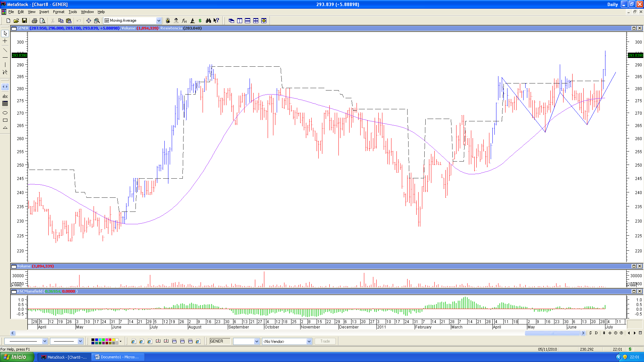The height and width of the screenshot is (362, 644).
Task: Open the Explorer binoculars tool
Action: coord(208,21)
